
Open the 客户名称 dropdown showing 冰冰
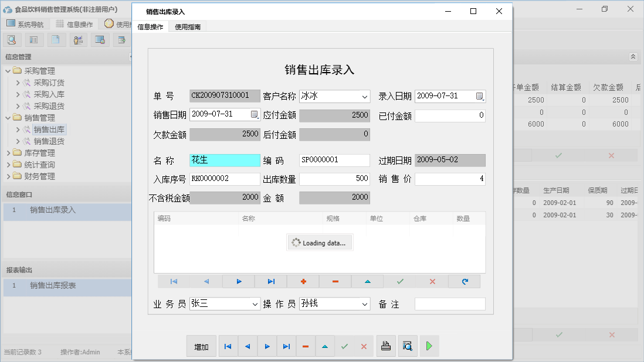(365, 96)
